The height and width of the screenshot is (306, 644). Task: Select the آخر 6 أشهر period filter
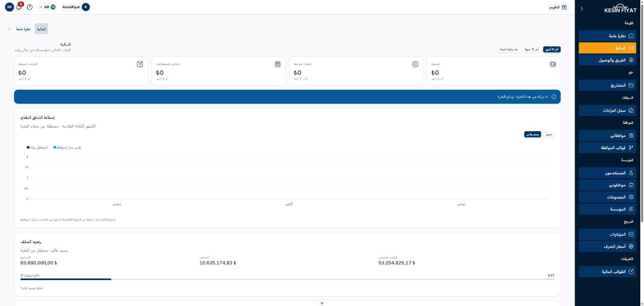coord(552,49)
